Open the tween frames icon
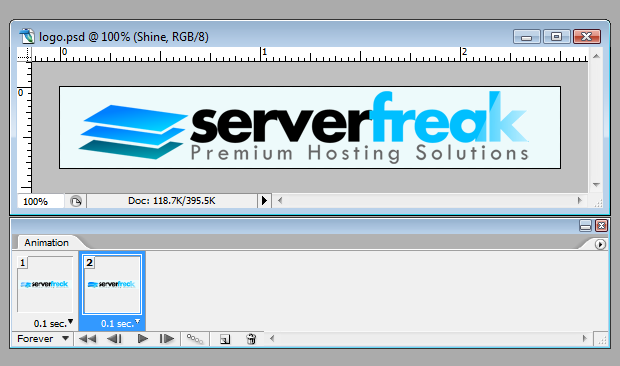This screenshot has height=366, width=620. (195, 339)
